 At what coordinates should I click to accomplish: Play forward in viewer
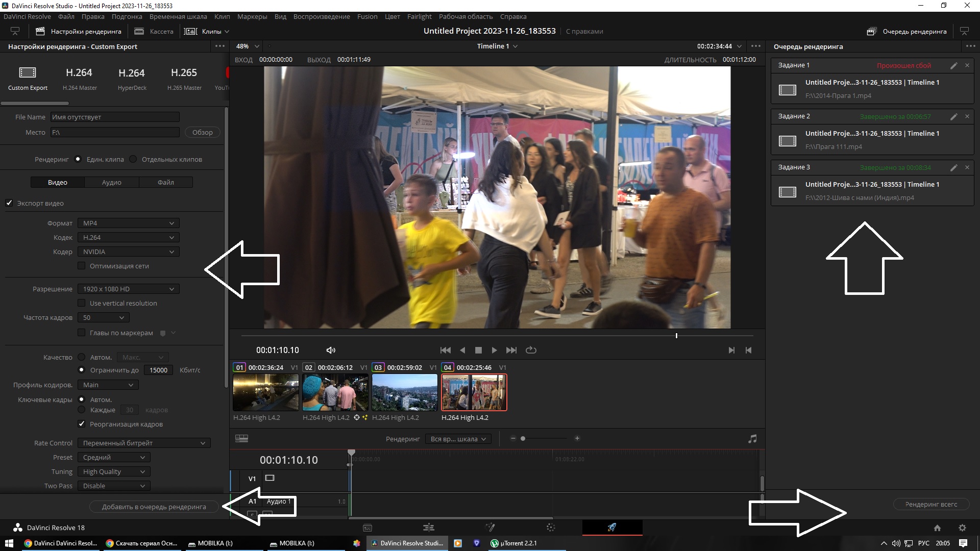494,350
